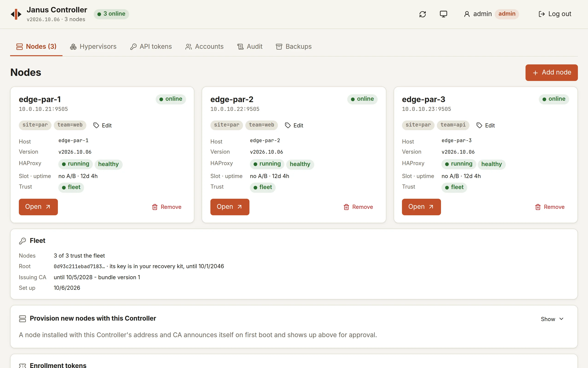Click edge-par-3 address 10.0.10.23:9505
Image resolution: width=588 pixels, height=368 pixels.
pos(427,109)
